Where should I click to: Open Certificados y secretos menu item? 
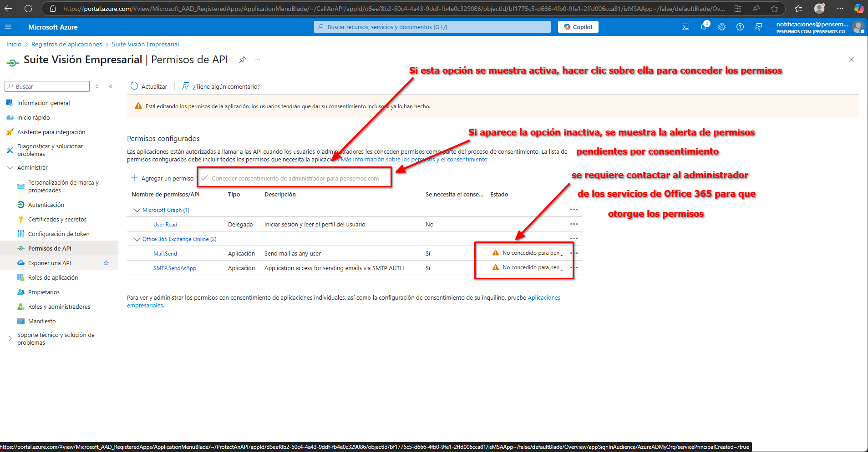[57, 220]
